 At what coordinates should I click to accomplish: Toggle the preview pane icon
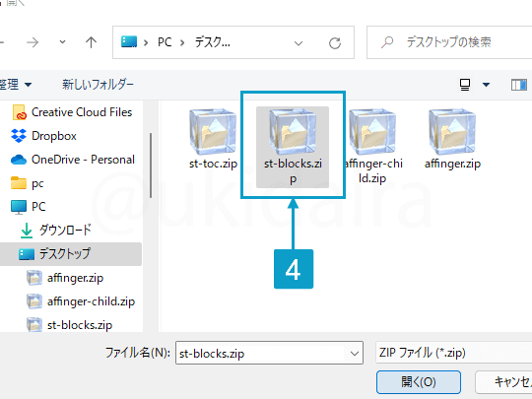pos(519,85)
